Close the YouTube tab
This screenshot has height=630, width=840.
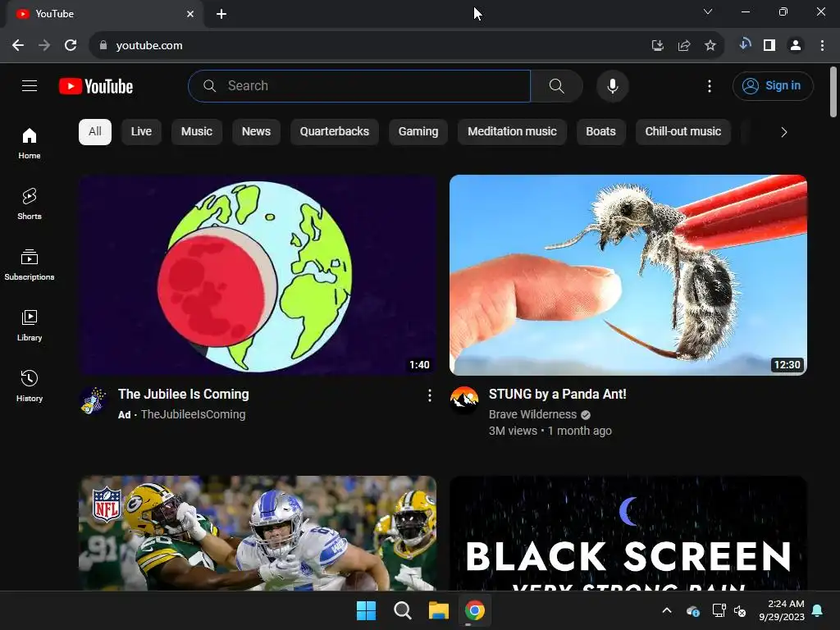190,14
